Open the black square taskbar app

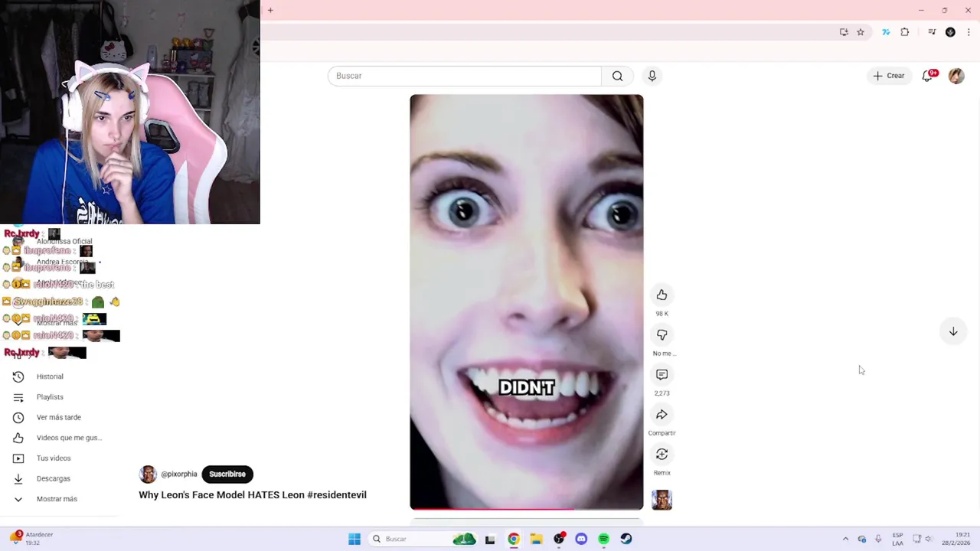490,539
